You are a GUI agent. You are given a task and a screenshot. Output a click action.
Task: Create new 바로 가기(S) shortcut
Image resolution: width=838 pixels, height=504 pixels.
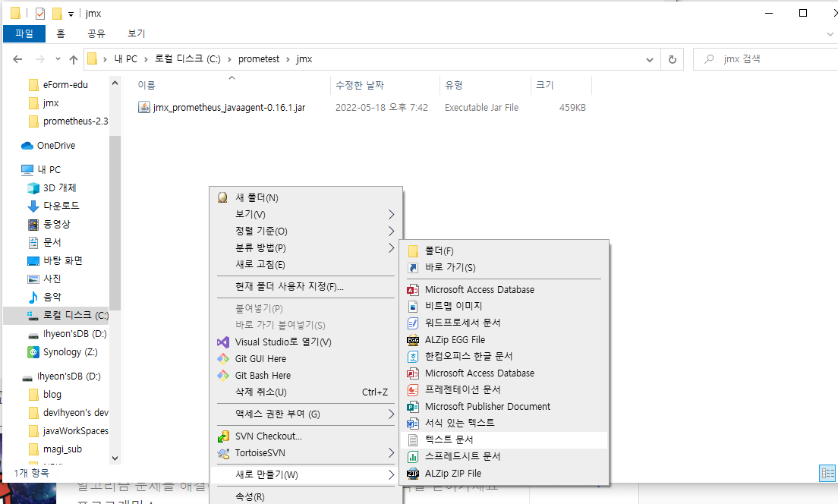(504, 267)
